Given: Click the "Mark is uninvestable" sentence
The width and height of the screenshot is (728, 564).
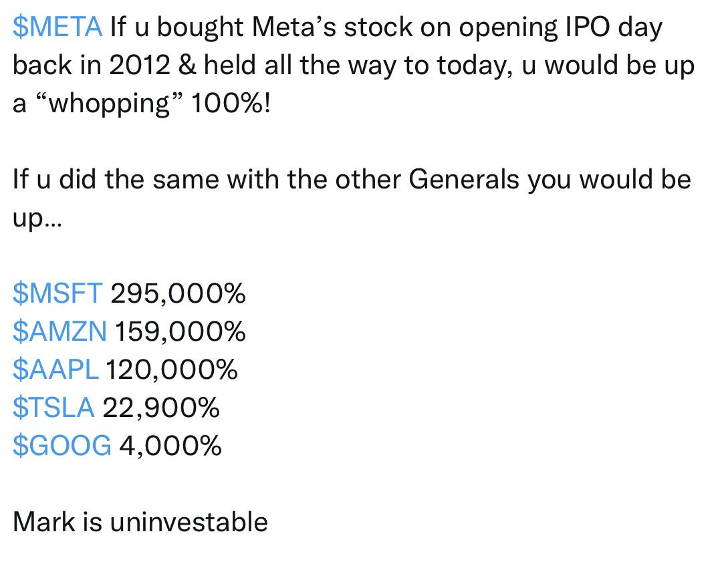Looking at the screenshot, I should (140, 522).
